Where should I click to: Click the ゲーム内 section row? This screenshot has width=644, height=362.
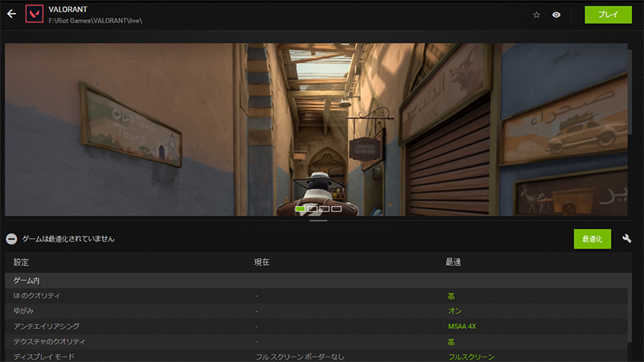point(316,281)
